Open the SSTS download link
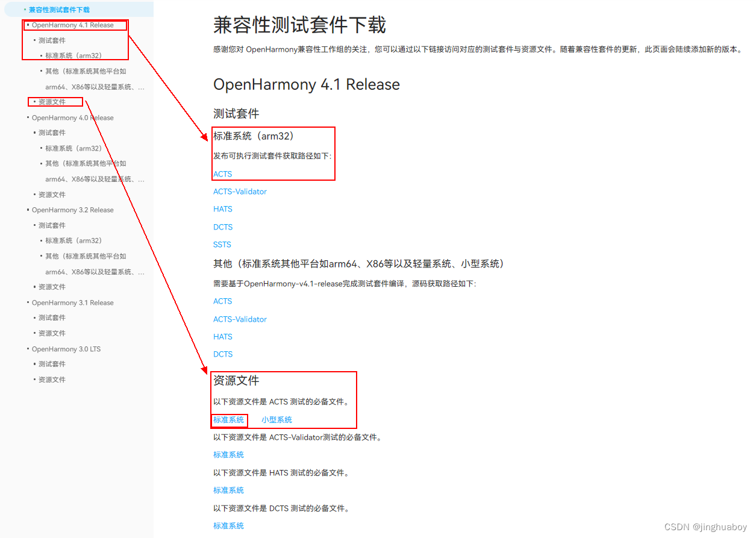 tap(222, 245)
